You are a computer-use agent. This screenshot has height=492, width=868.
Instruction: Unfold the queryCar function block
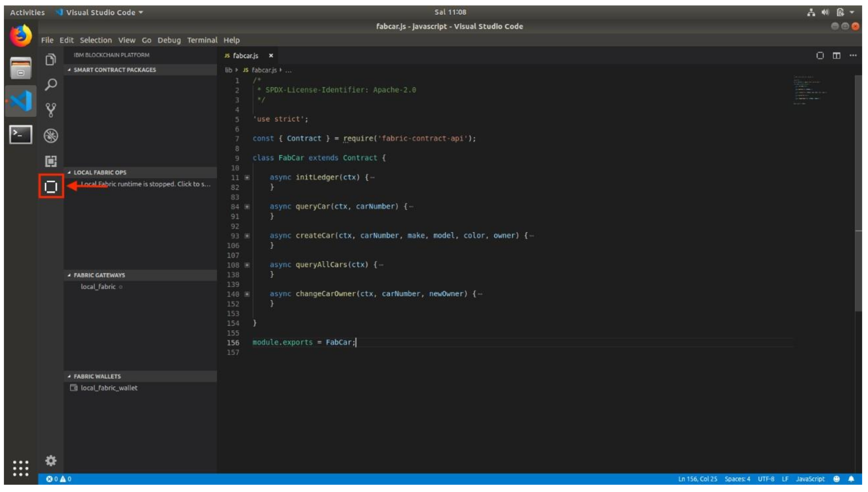click(x=247, y=207)
